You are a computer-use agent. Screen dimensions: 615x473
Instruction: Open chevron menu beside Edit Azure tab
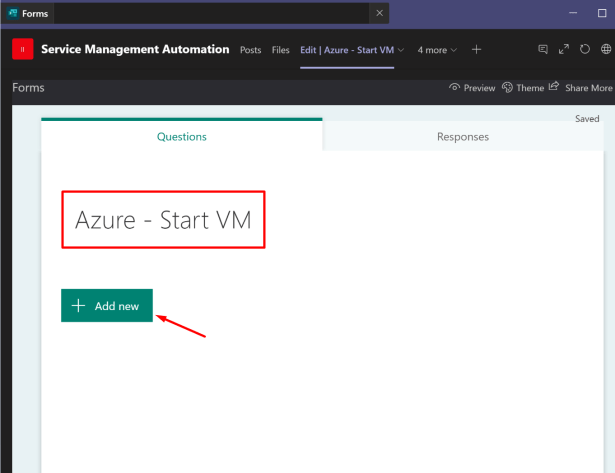[402, 49]
